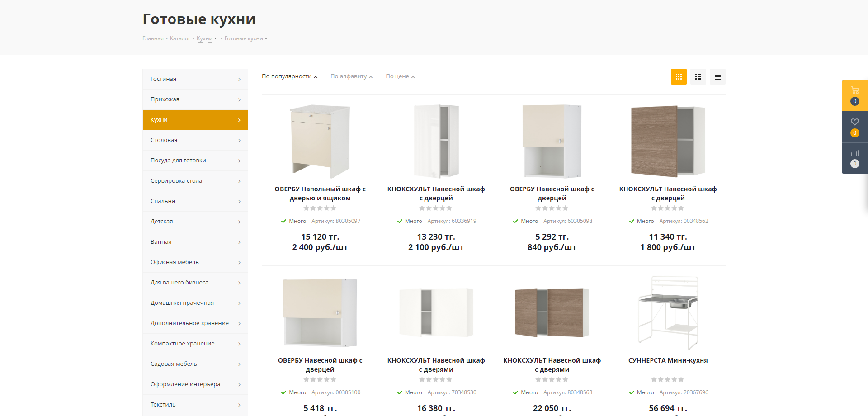Click the ОВЕРБУ Напольный шкаф product image
This screenshot has width=868, height=416.
click(x=320, y=141)
